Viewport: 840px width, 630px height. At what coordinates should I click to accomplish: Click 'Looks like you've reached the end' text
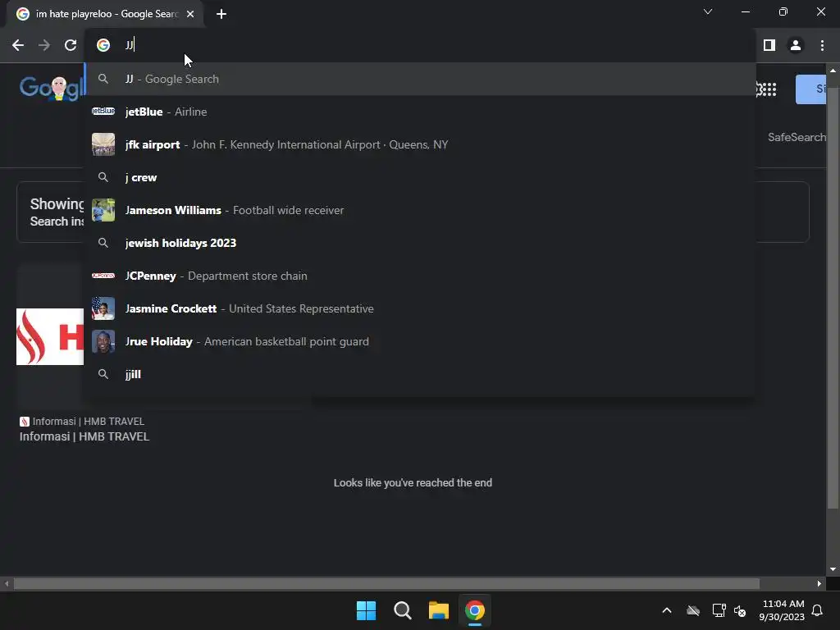[x=413, y=482]
